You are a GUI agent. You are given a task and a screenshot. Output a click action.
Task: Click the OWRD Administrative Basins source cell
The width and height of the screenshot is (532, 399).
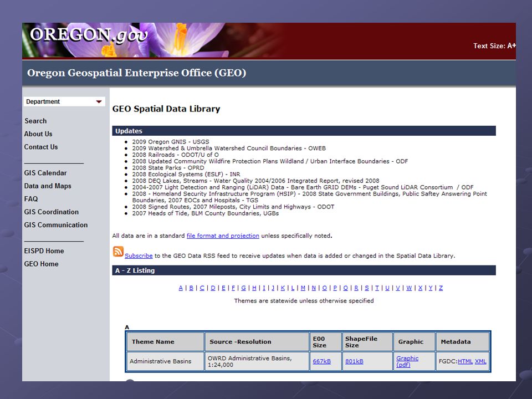[257, 361]
